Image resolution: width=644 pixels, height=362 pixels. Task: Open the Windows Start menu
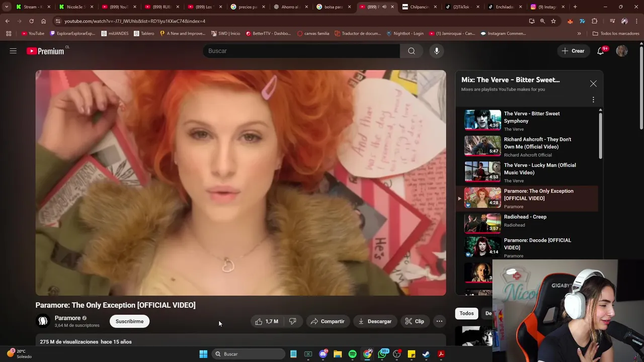tap(203, 354)
